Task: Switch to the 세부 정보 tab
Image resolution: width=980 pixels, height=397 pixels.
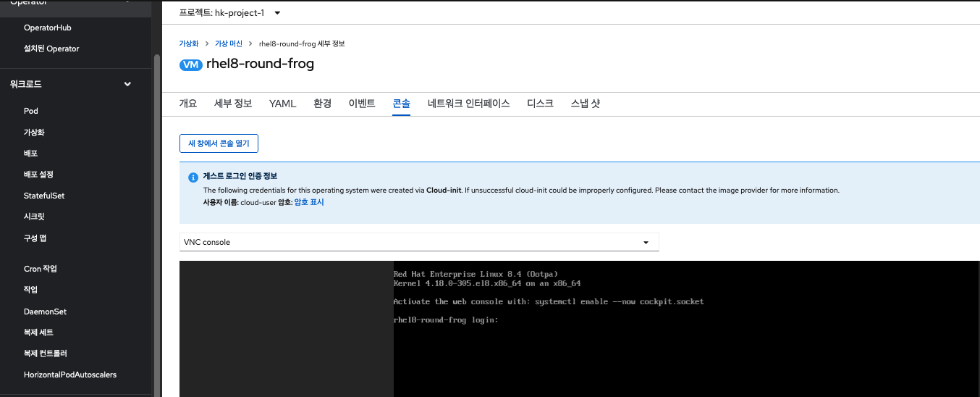Action: 233,104
